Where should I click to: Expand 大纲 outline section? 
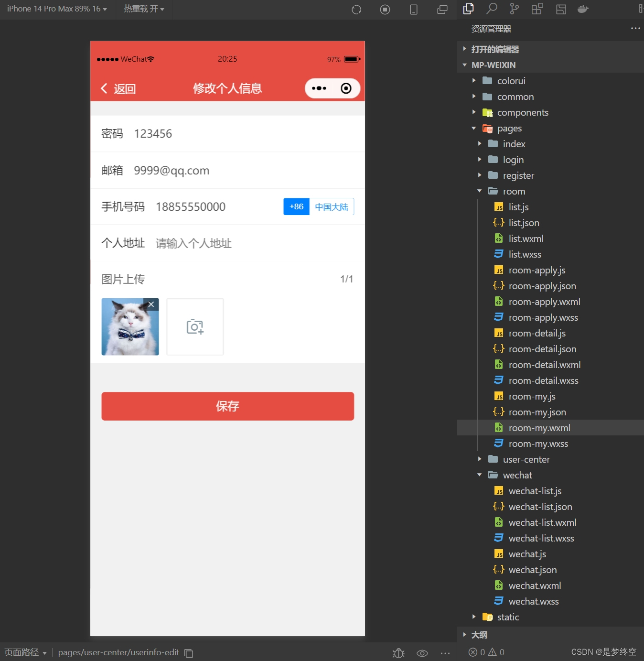click(550, 635)
